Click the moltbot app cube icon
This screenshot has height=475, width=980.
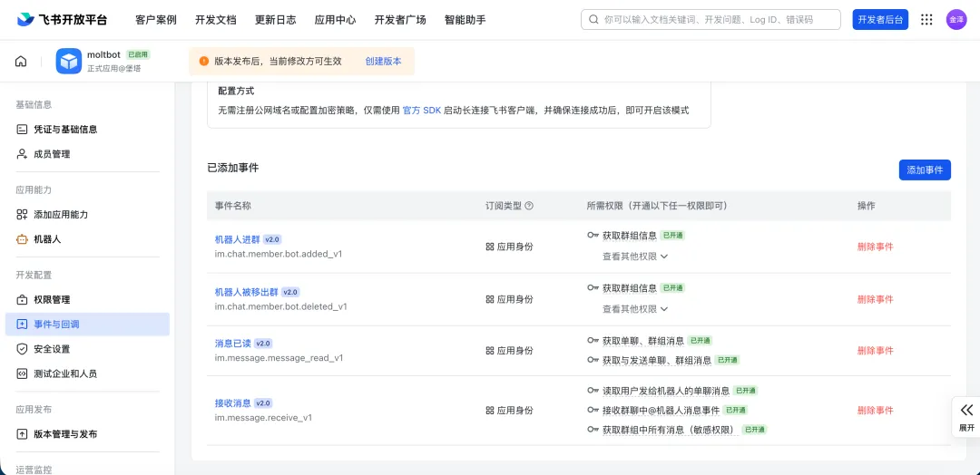click(69, 61)
